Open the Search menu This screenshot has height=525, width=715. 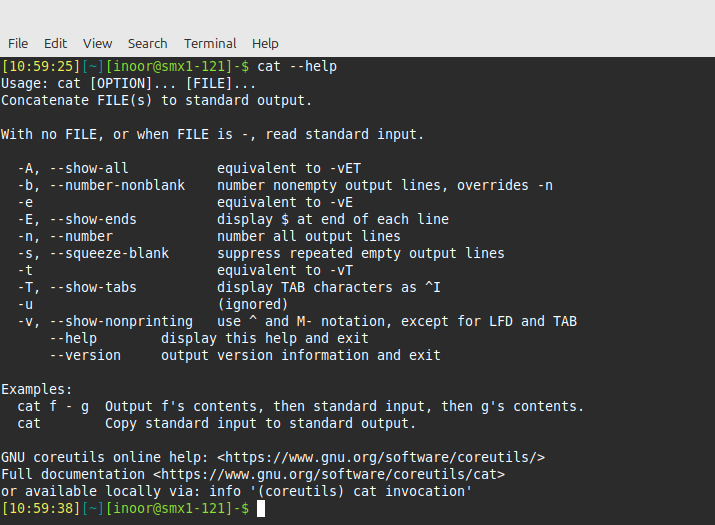click(x=147, y=43)
